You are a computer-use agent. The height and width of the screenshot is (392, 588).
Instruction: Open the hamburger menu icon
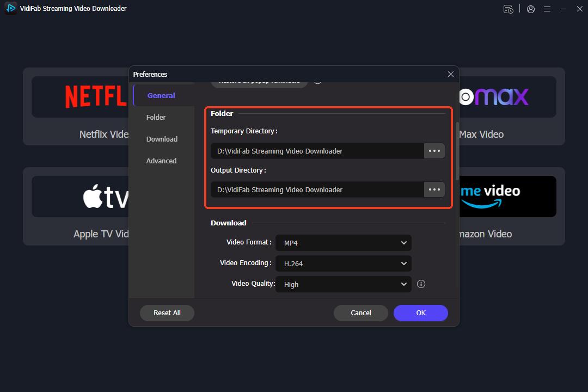[x=547, y=9]
